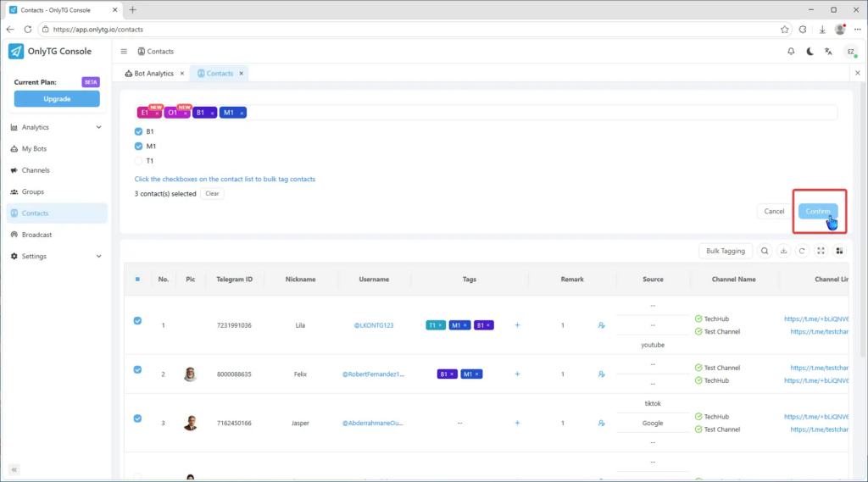This screenshot has height=482, width=868.
Task: Switch to the Bot Analytics tab
Action: pyautogui.click(x=153, y=74)
